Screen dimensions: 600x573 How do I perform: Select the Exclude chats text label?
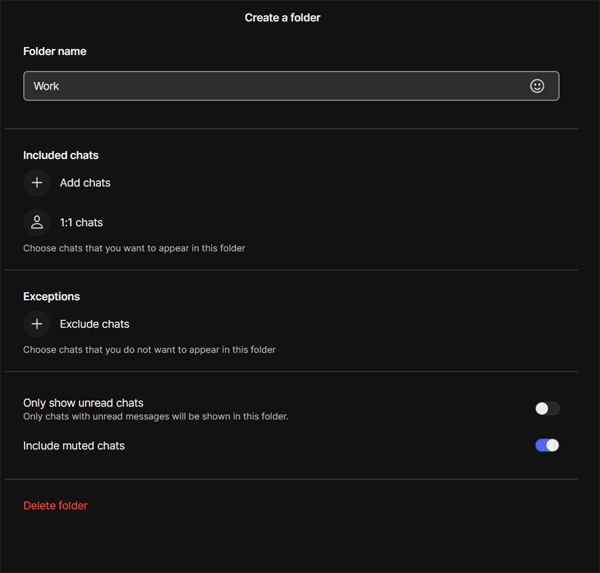point(94,324)
